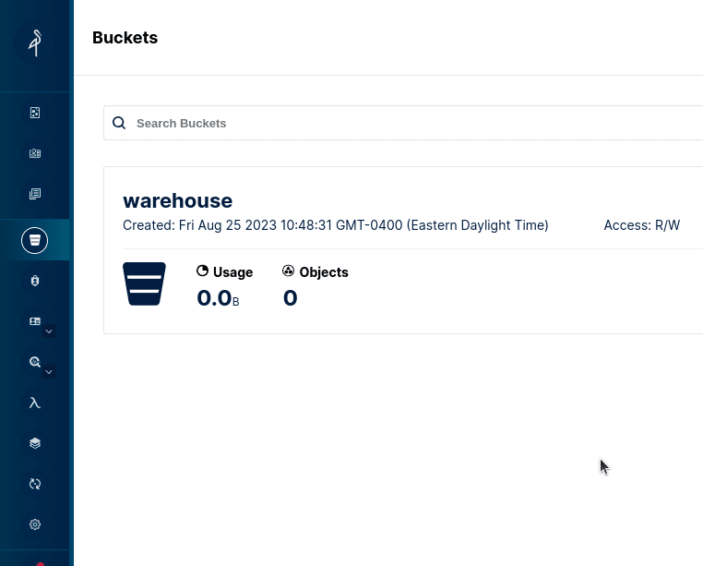Click in the Search Buckets field
Screen dimensions: 703x566
400,123
